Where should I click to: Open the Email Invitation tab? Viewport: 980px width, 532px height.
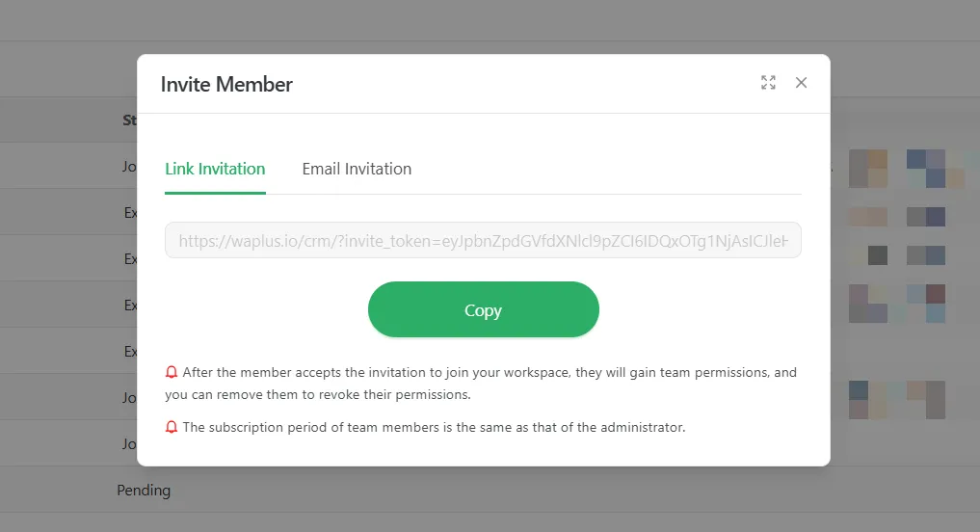coord(357,169)
